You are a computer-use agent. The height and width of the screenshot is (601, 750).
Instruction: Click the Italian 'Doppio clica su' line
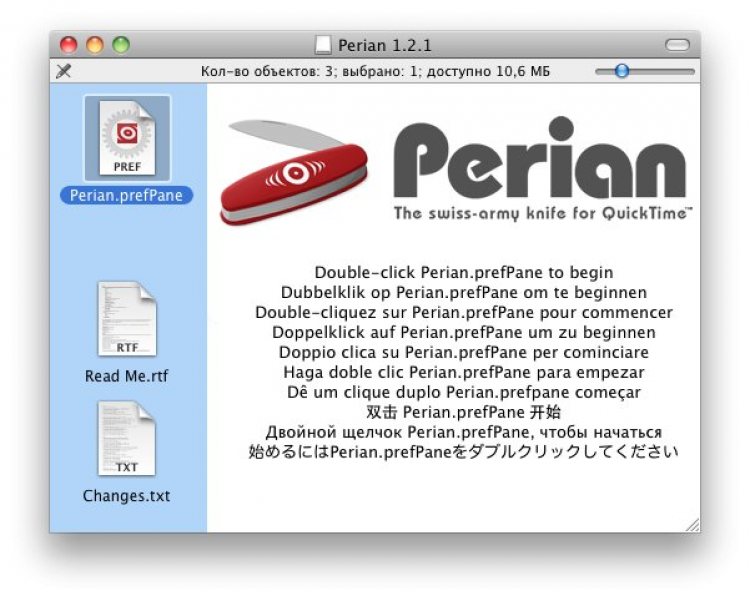463,352
